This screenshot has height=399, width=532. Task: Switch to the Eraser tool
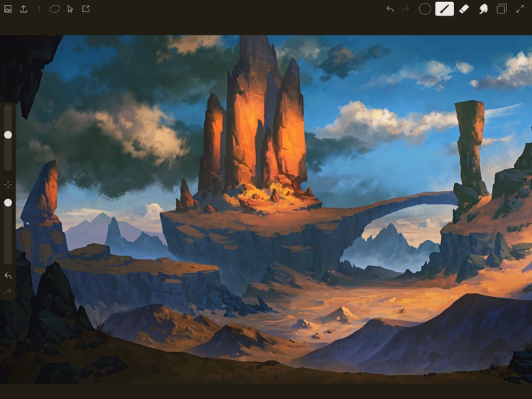(464, 9)
